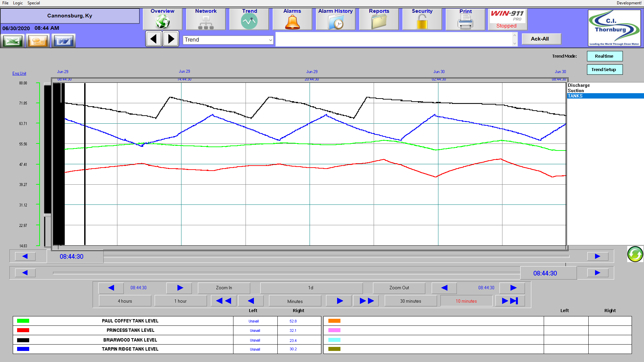Click the double-left fast rewind arrows
The width and height of the screenshot is (644, 362).
pos(224,301)
